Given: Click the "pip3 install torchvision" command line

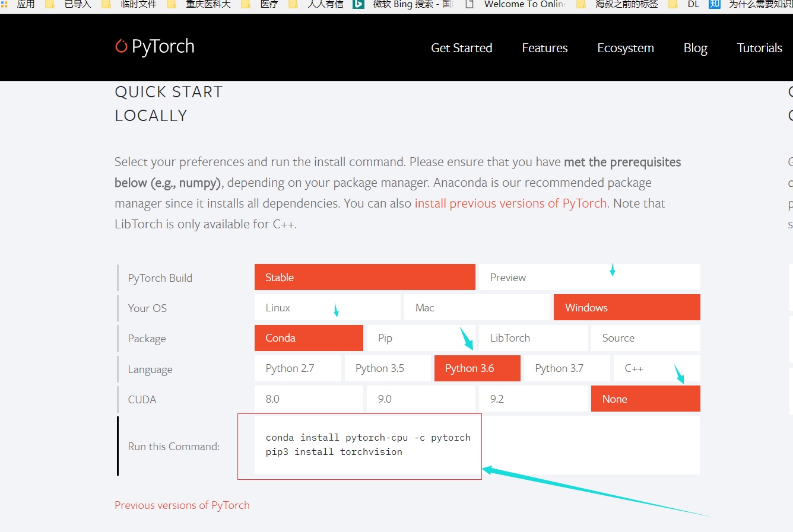Looking at the screenshot, I should (334, 452).
